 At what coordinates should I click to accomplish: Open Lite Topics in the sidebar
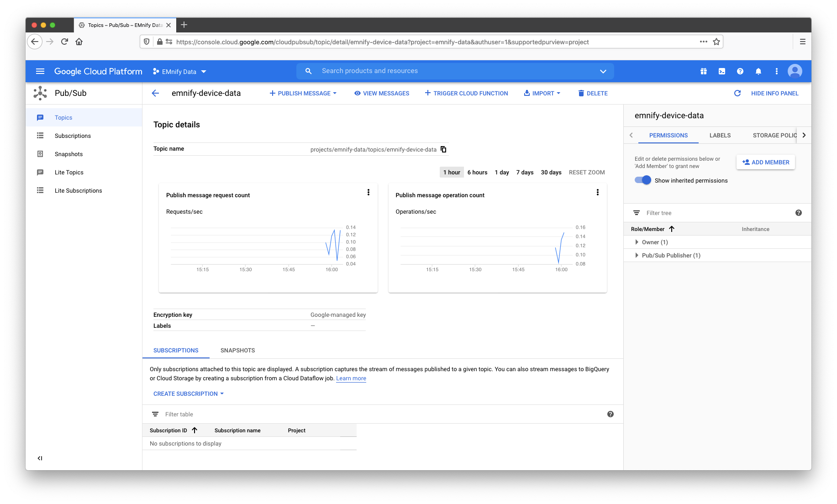[84, 172]
